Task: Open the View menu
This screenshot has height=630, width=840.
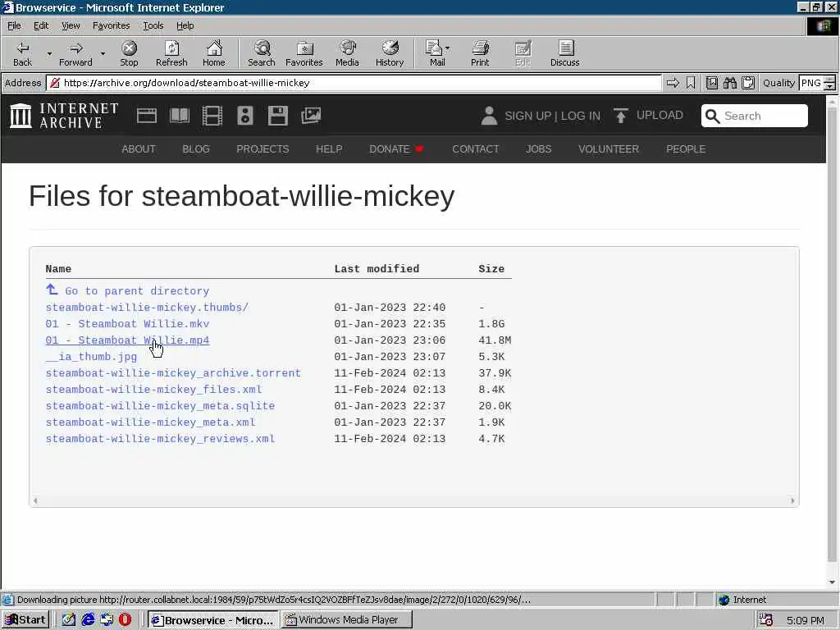Action: coord(71,25)
